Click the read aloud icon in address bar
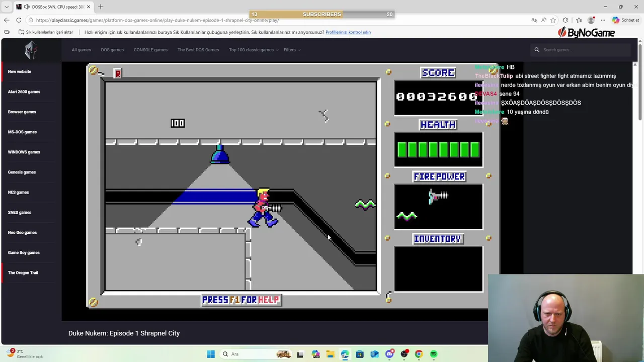Viewport: 644px width, 362px height. click(544, 20)
